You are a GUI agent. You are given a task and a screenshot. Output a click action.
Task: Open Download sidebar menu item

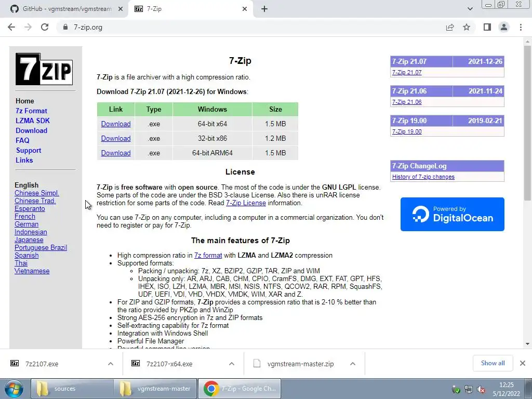[x=31, y=130]
